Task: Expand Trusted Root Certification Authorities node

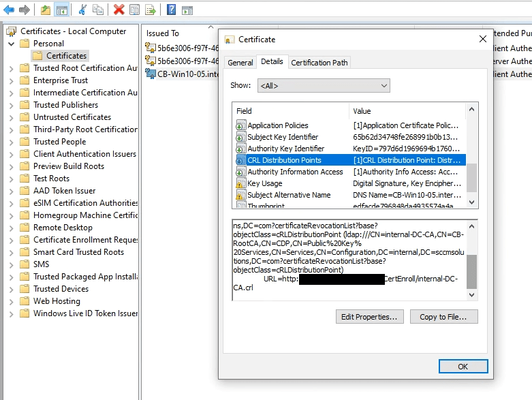Action: pyautogui.click(x=11, y=69)
